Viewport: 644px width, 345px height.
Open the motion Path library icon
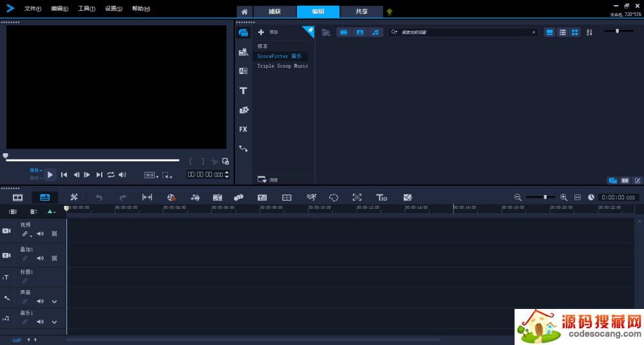pos(243,149)
